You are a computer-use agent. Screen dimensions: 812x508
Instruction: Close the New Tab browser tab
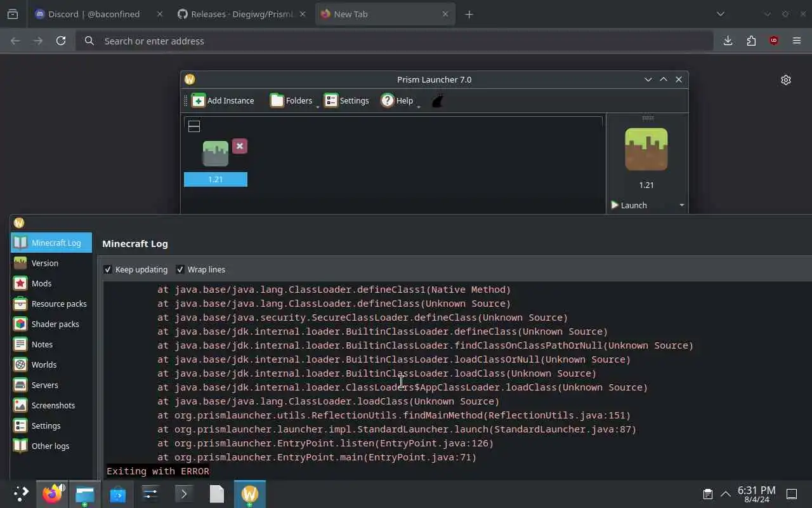(445, 14)
